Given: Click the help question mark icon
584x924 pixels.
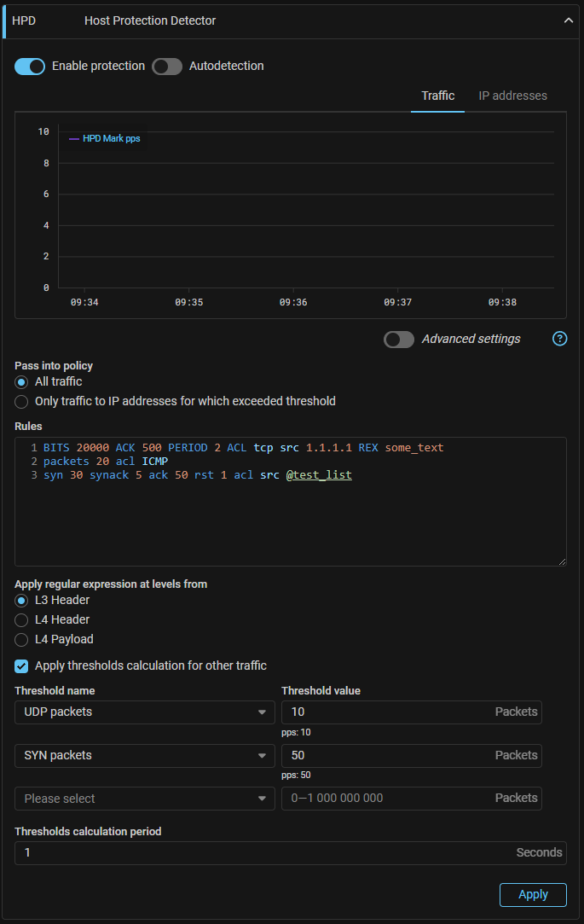Looking at the screenshot, I should [559, 339].
